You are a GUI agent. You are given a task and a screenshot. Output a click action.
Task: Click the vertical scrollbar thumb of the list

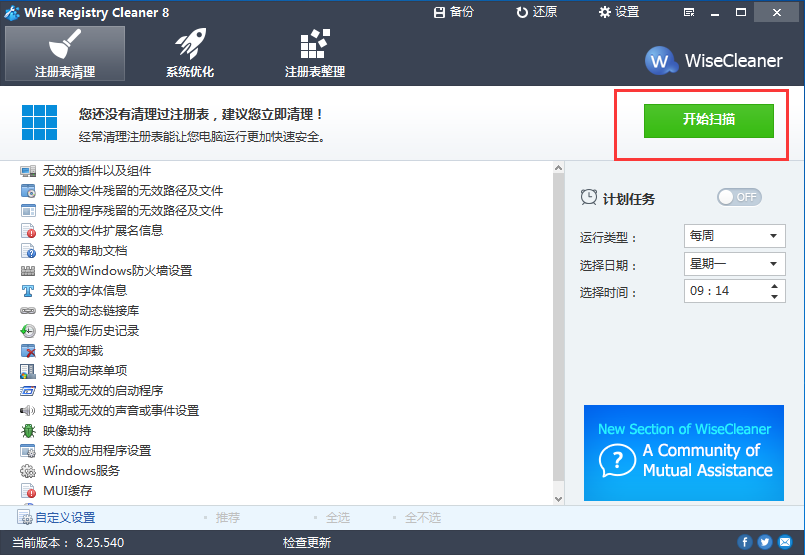[x=559, y=327]
